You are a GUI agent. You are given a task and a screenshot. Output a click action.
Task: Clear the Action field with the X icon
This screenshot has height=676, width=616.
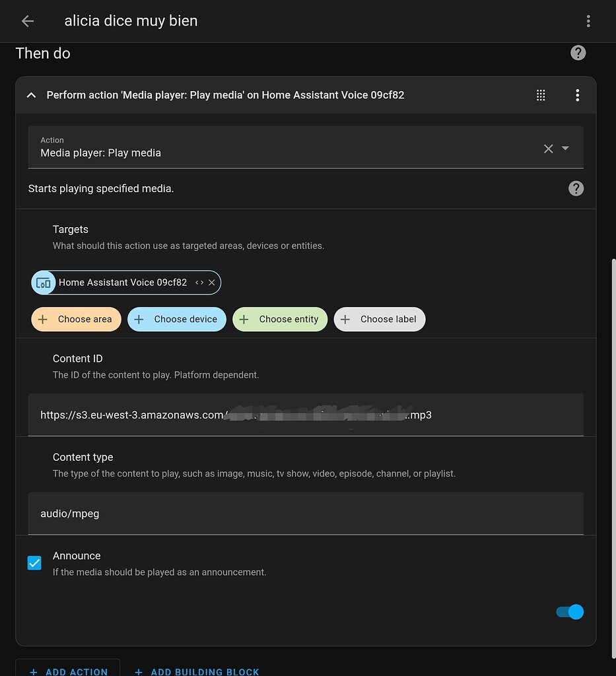(x=548, y=149)
